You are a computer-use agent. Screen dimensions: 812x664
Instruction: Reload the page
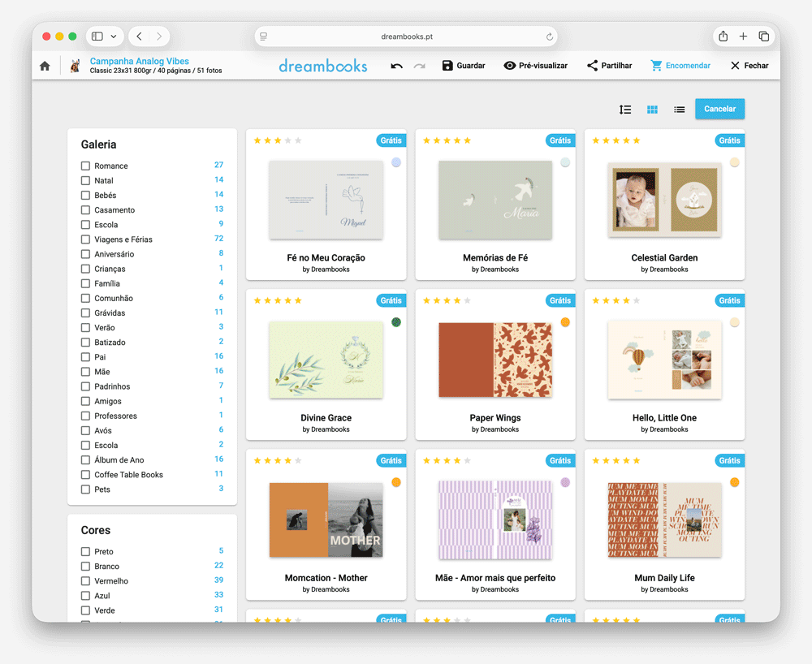point(550,37)
